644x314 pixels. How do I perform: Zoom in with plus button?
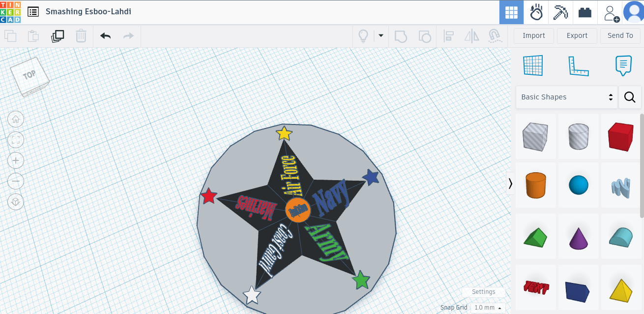pyautogui.click(x=16, y=160)
